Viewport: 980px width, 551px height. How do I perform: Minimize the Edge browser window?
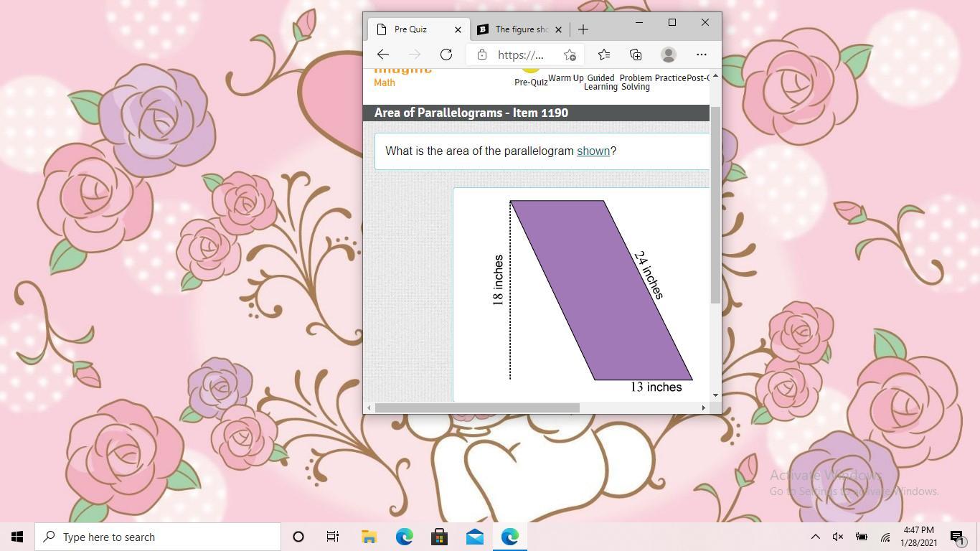coord(639,22)
